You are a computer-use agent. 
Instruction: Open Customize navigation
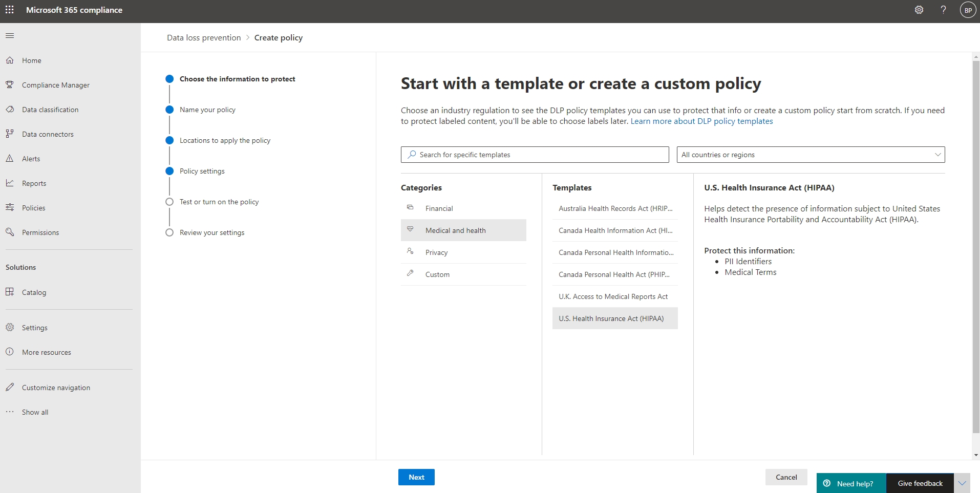tap(55, 387)
